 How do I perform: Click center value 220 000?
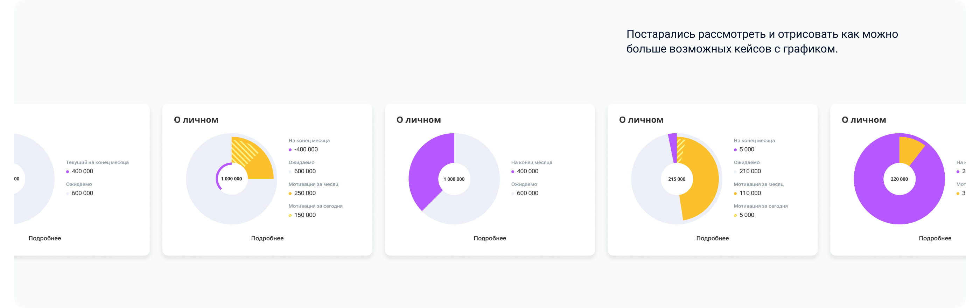pos(899,179)
